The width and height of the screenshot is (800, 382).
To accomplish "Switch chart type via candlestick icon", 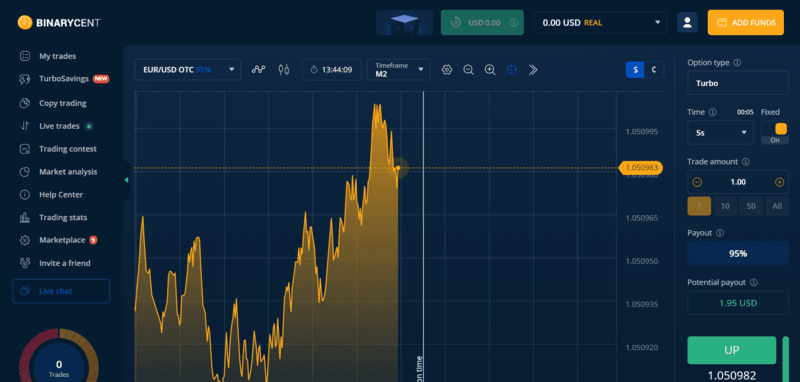I will pos(284,69).
